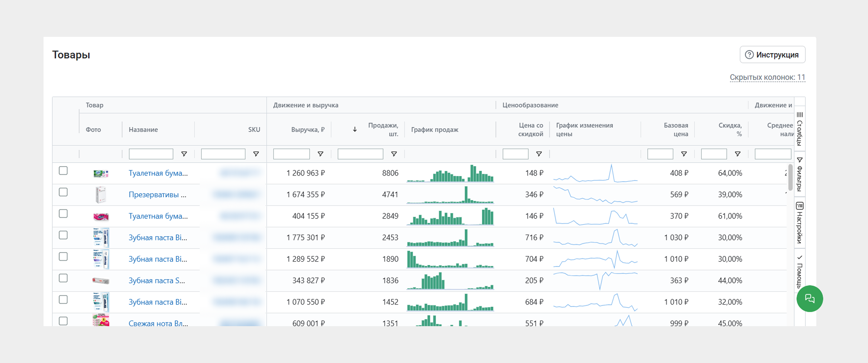Screen dimensions: 868x363
Task: Check the first Туалетная бумага row checkbox
Action: [x=63, y=171]
